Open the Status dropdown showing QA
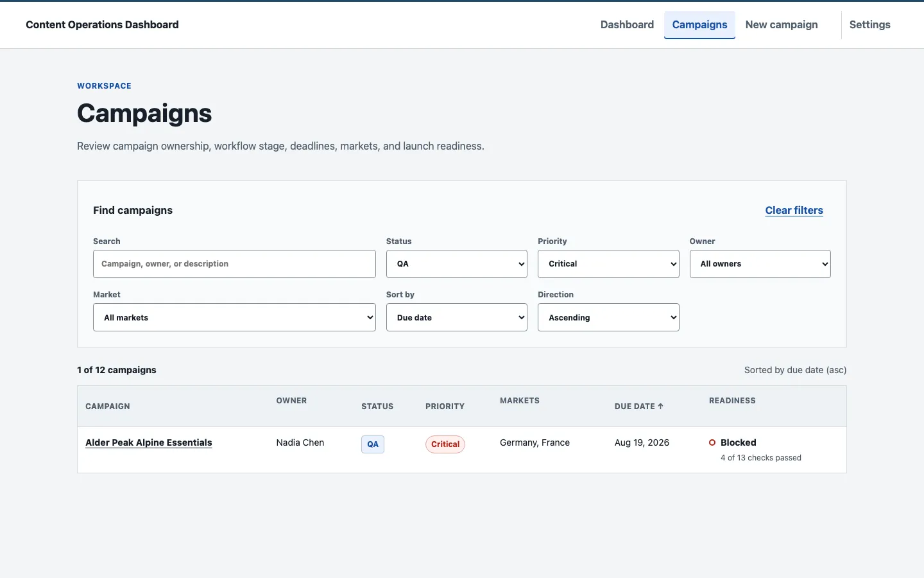924x578 pixels. [x=457, y=264]
